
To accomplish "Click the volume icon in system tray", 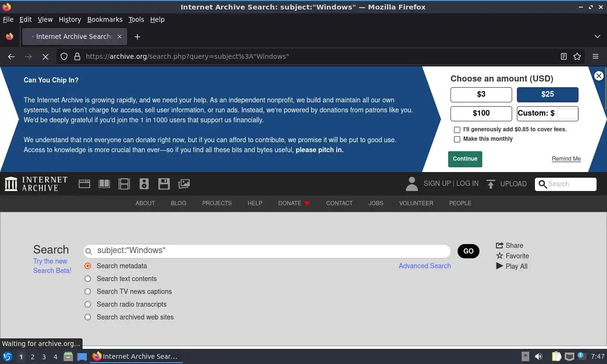I will point(539,356).
